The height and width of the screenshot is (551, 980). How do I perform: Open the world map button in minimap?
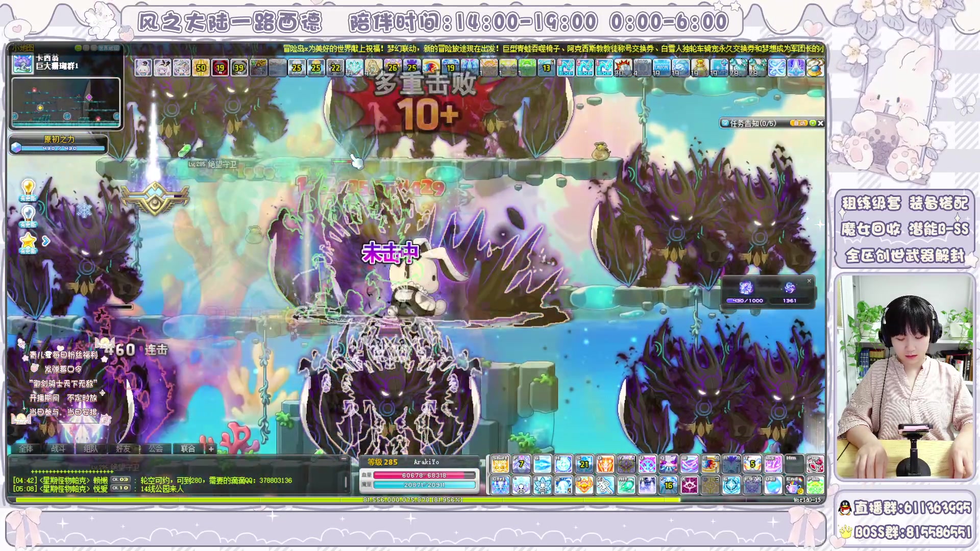point(108,48)
